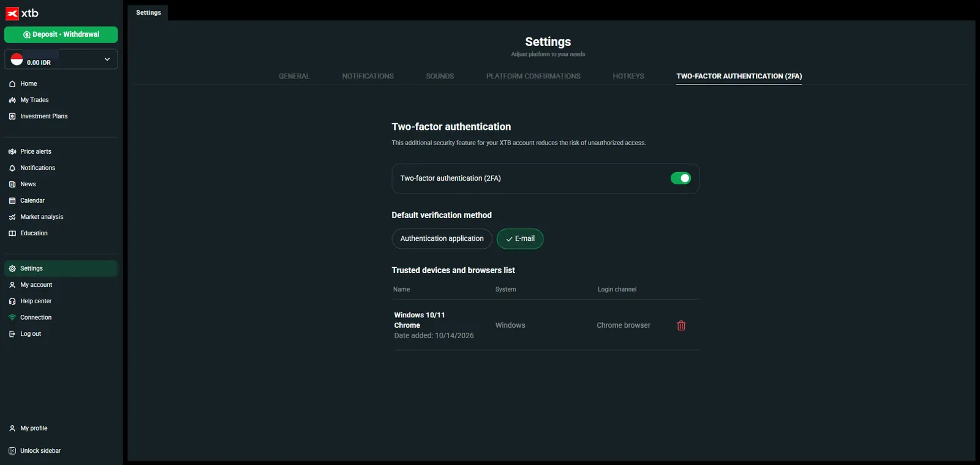Click the Windows system cell
This screenshot has width=980, height=465.
click(x=510, y=325)
